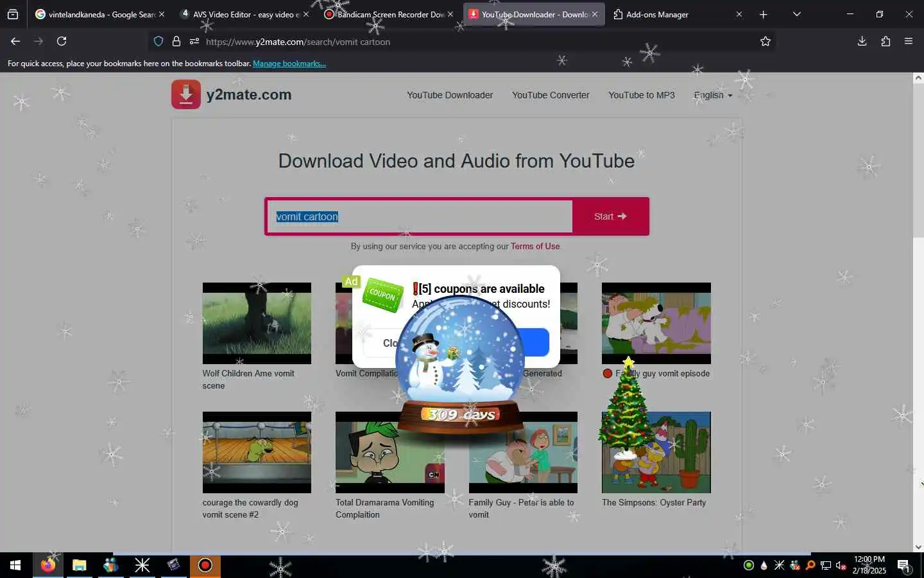
Task: Go back with the back arrow
Action: point(15,41)
